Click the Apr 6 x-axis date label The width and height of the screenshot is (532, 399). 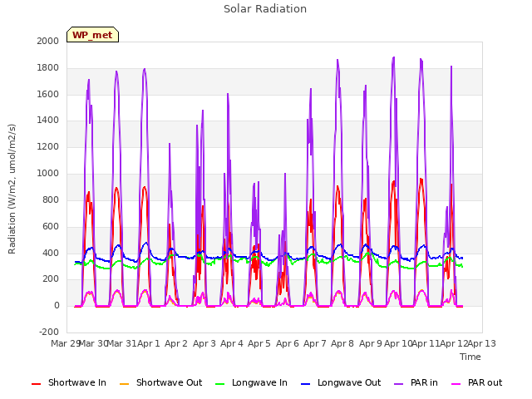click(x=288, y=343)
